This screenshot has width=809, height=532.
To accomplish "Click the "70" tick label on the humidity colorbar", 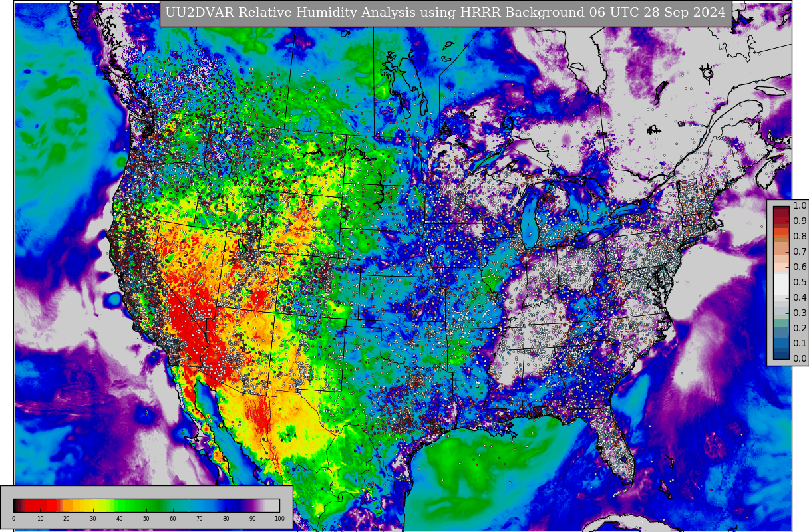I will 200,518.
